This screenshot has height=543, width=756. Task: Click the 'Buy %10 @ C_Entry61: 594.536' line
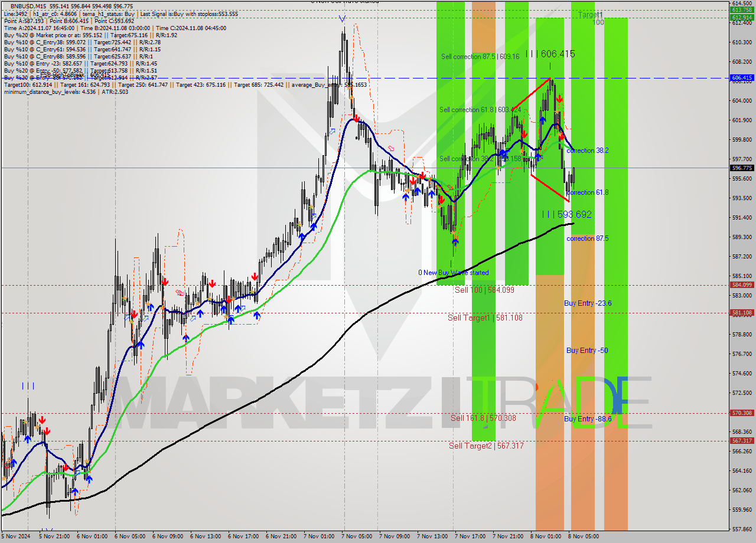[82, 49]
